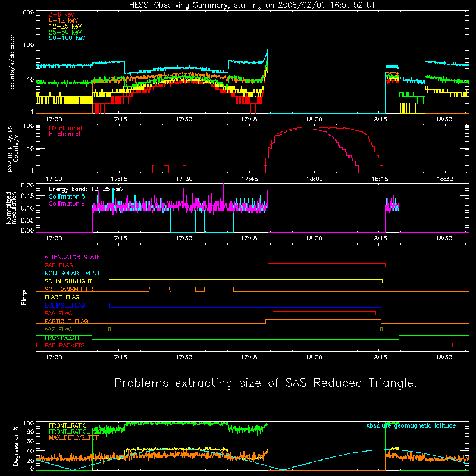Select the Collimator 8 legend label
The image size is (476, 476).
(67, 196)
